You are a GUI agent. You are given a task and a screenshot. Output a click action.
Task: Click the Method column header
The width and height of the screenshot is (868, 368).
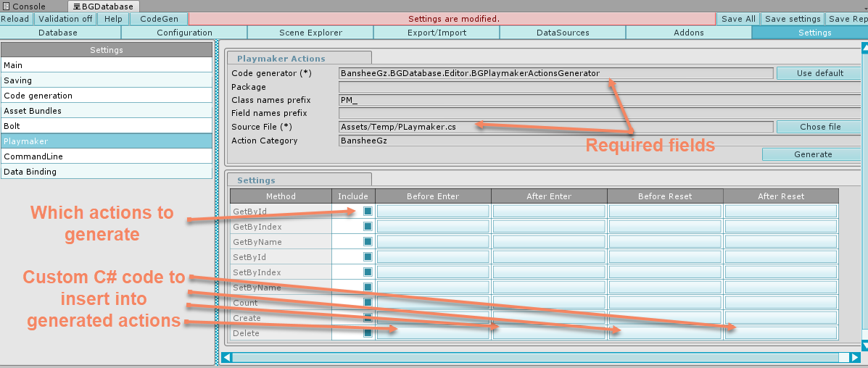281,196
